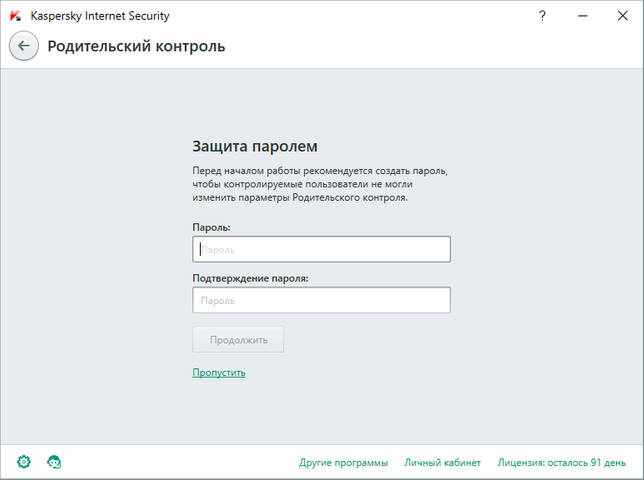Screen dimensions: 644x480
Task: Close the Kaspersky Internet Security window
Action: click(x=623, y=16)
